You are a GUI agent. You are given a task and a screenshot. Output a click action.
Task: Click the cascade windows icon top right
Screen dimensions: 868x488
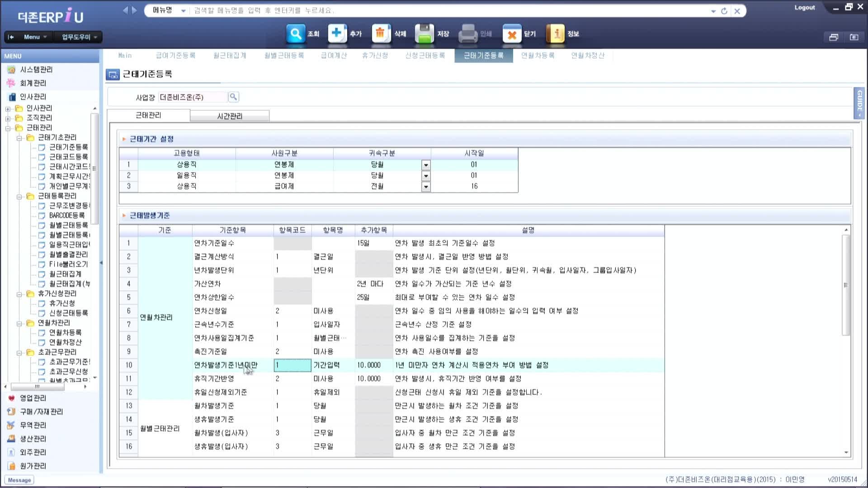[834, 37]
